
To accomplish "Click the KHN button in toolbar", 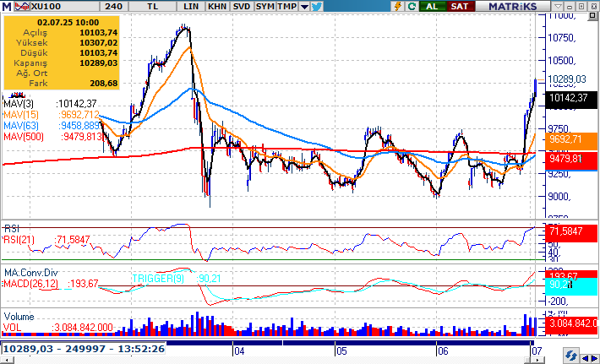I will coord(218,6).
